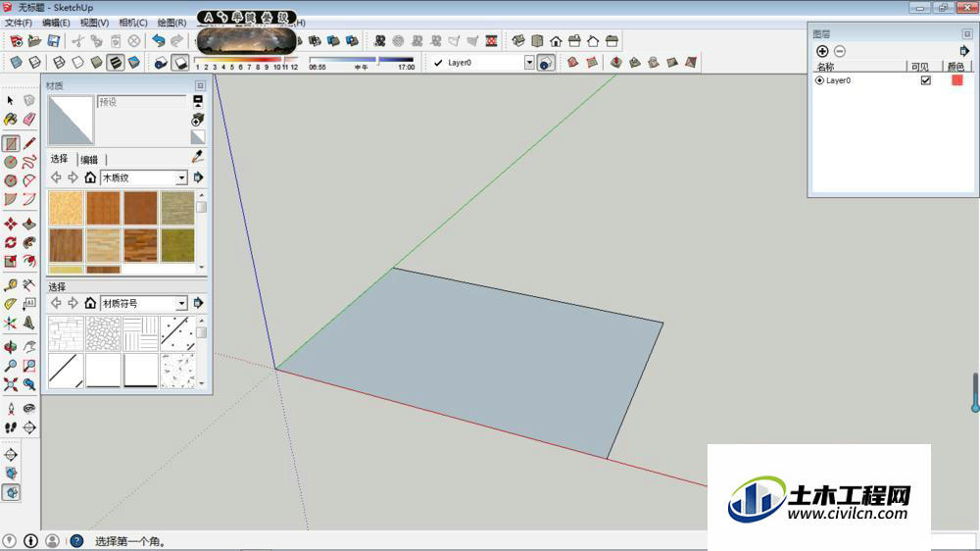Select the Line pencil tool
The image size is (980, 551).
point(29,143)
